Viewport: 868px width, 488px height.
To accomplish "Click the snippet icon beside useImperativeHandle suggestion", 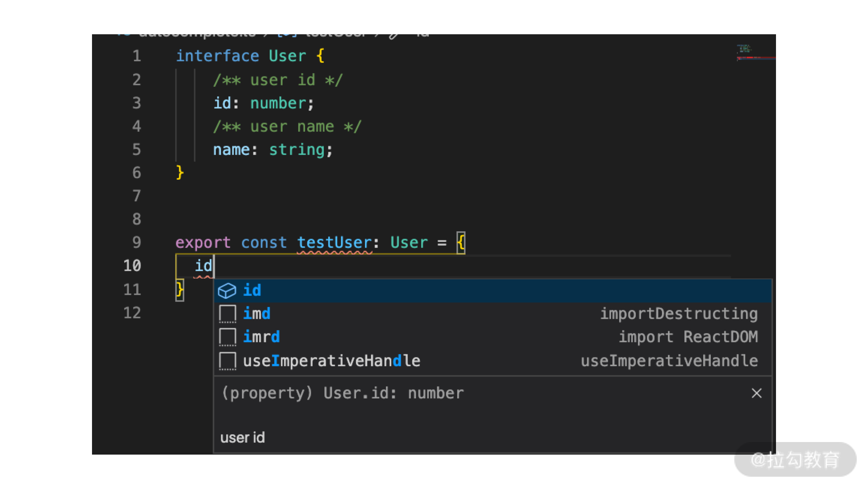I will [227, 361].
